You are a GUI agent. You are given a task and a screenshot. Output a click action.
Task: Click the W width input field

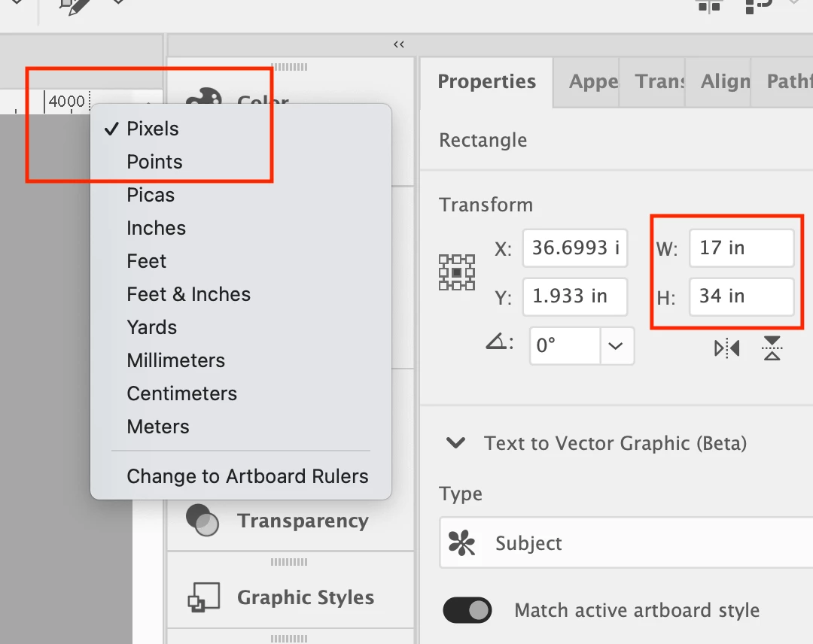click(741, 248)
